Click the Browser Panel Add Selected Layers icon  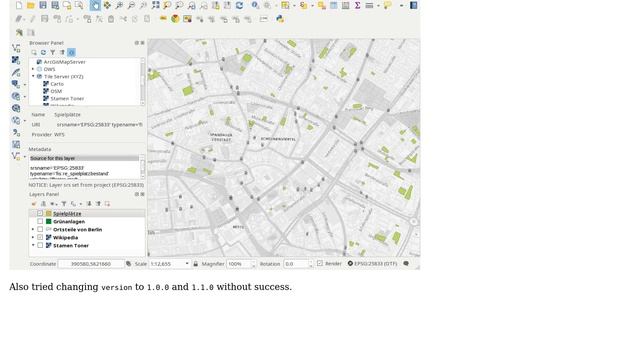pos(34,52)
